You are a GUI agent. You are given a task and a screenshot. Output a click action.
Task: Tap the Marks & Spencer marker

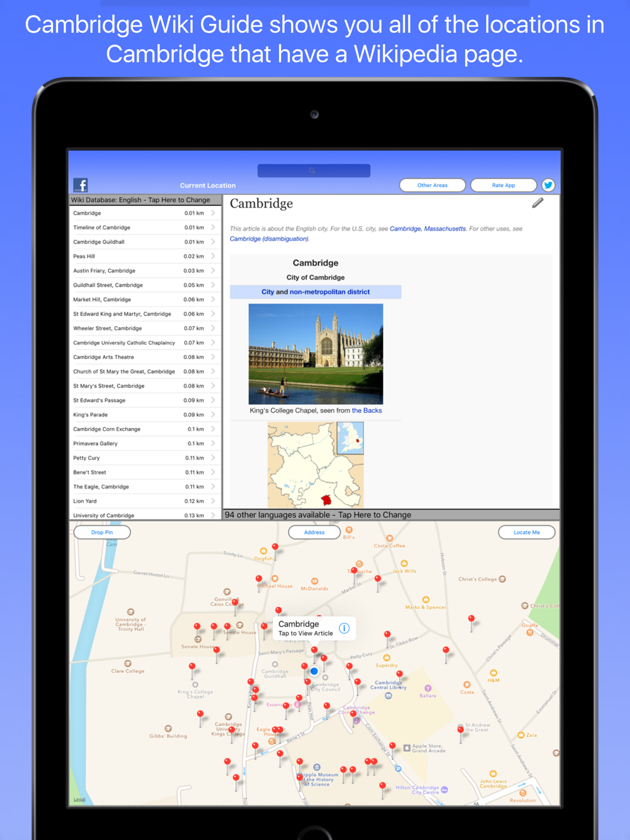pyautogui.click(x=426, y=600)
